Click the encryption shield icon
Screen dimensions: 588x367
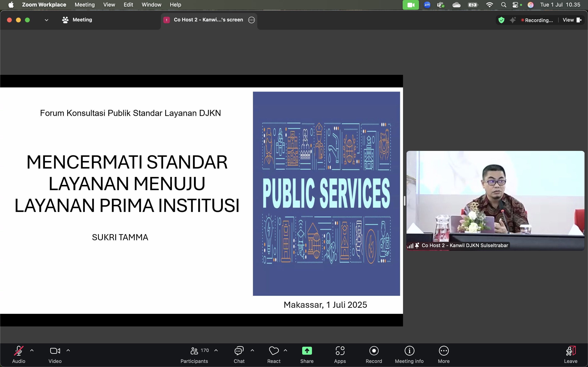click(x=501, y=20)
